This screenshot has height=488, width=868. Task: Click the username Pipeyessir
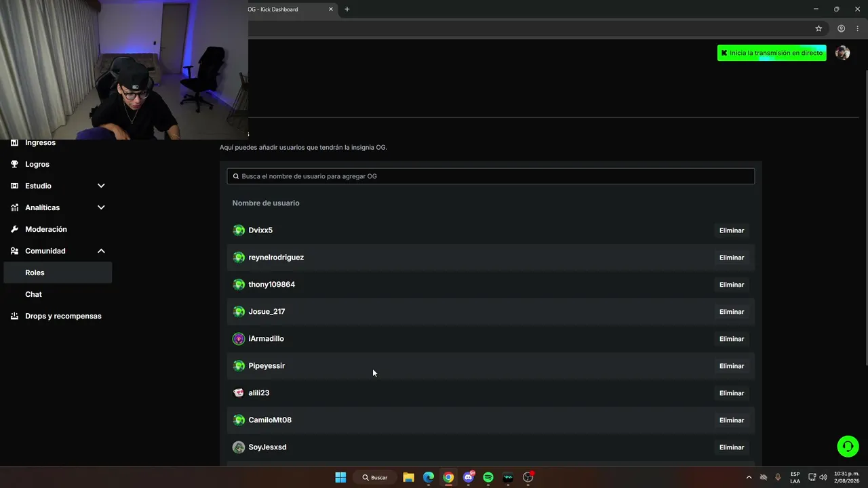pyautogui.click(x=267, y=366)
